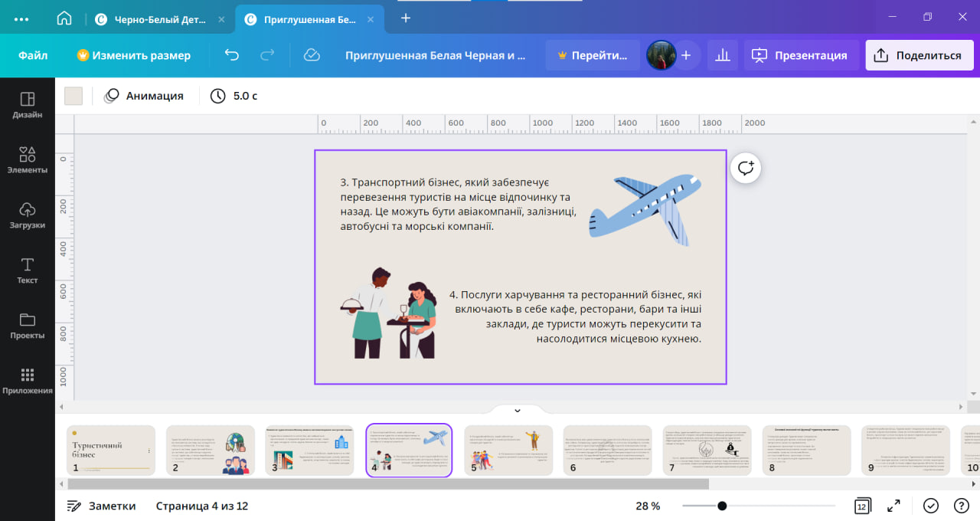
Task: Open the Элементы panel
Action: click(x=28, y=160)
